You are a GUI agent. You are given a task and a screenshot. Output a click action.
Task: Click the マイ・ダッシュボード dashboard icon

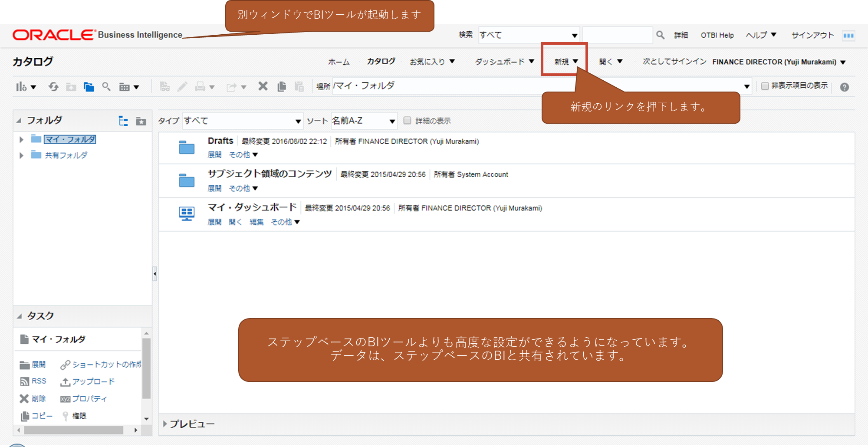point(187,214)
